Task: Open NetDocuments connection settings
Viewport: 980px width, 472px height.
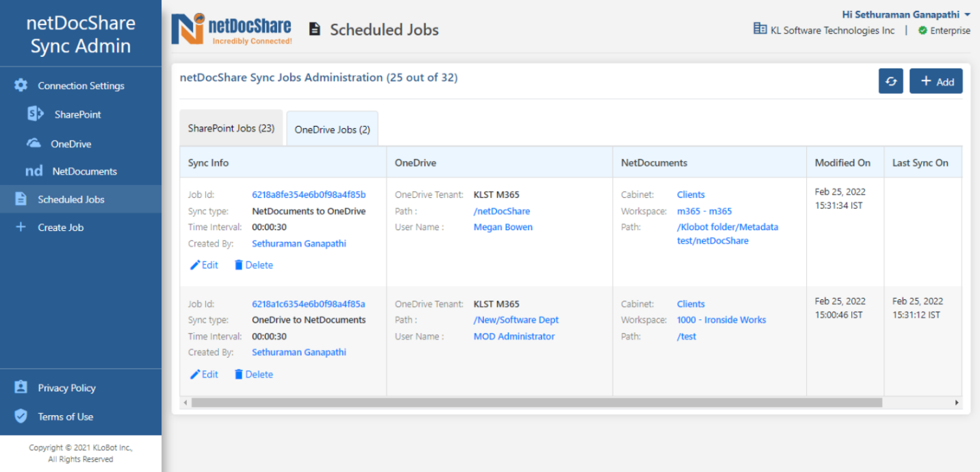Action: click(84, 171)
